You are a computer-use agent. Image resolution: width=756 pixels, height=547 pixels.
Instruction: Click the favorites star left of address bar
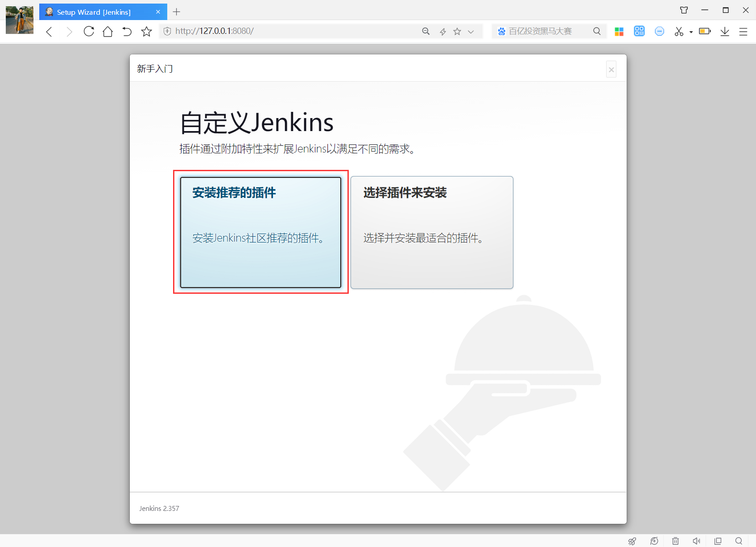click(x=146, y=31)
